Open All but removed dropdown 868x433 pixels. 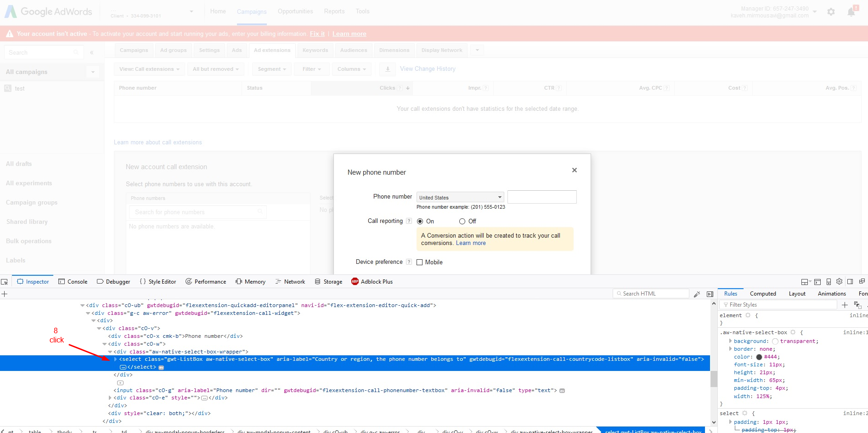coord(216,69)
